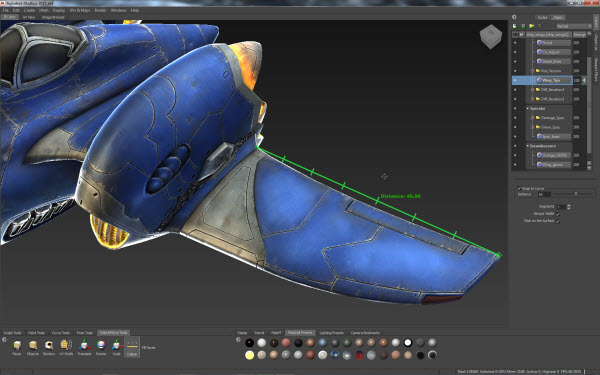The width and height of the screenshot is (600, 375).
Task: Toggle the Snap to Curve checkbox
Action: tap(519, 188)
